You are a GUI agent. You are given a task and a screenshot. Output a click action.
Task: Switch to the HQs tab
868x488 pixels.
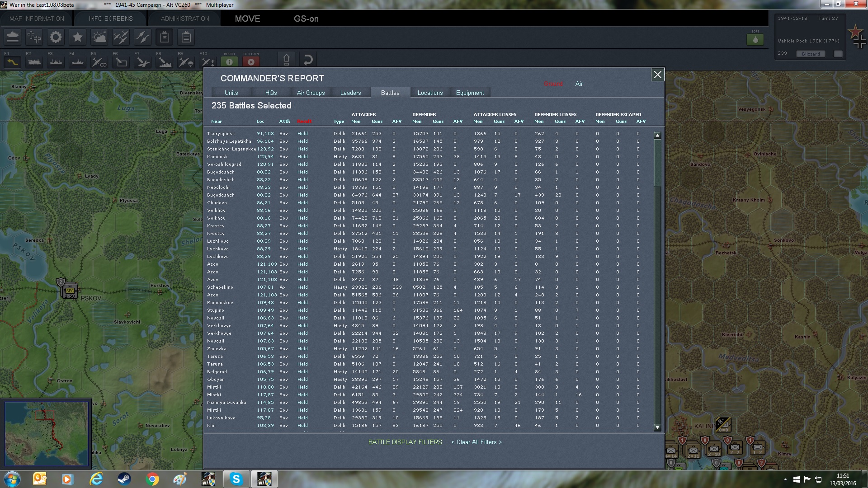coord(271,93)
